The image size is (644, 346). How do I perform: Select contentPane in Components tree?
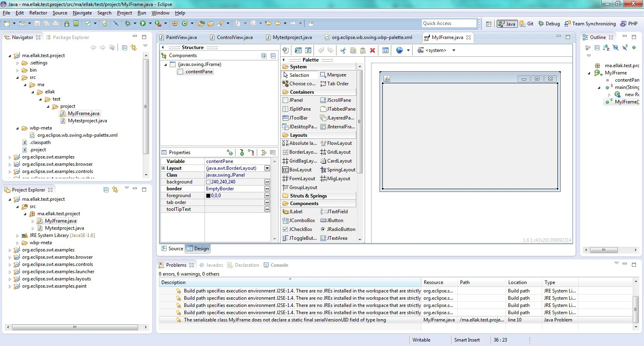[x=195, y=72]
